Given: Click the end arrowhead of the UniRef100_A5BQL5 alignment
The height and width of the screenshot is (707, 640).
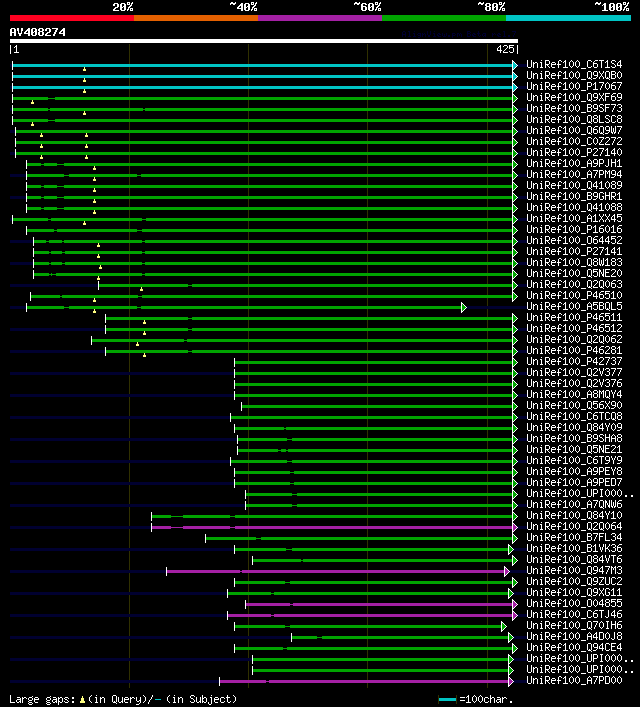Looking at the screenshot, I should [464, 308].
